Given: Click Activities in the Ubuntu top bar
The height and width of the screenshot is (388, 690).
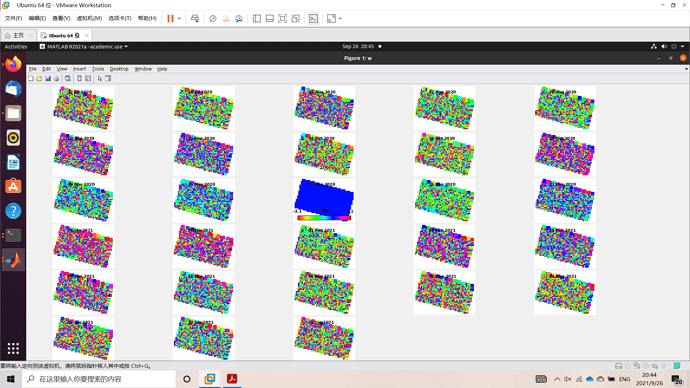Looking at the screenshot, I should pos(16,46).
